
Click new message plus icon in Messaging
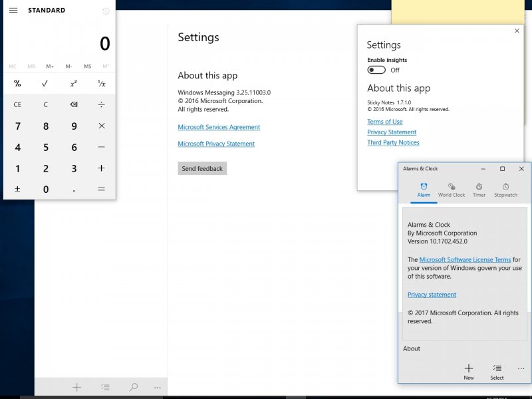point(76,387)
